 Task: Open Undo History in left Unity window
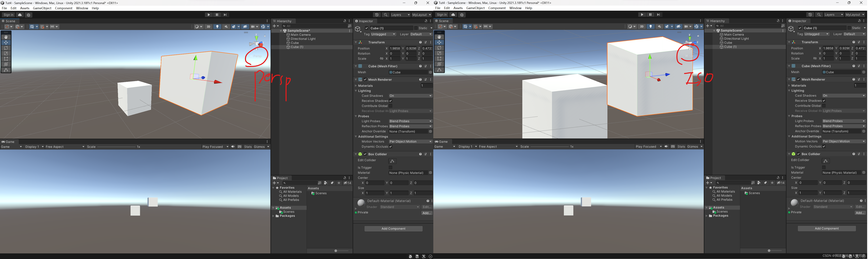click(x=377, y=15)
